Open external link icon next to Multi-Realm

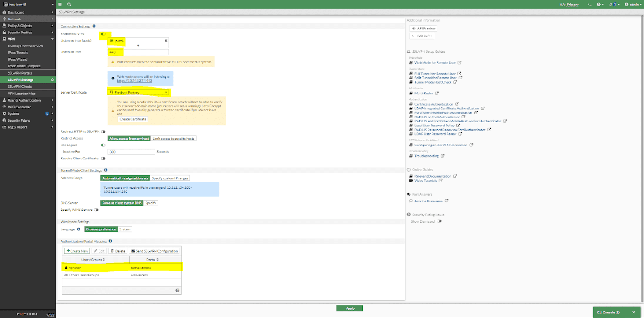tap(437, 94)
